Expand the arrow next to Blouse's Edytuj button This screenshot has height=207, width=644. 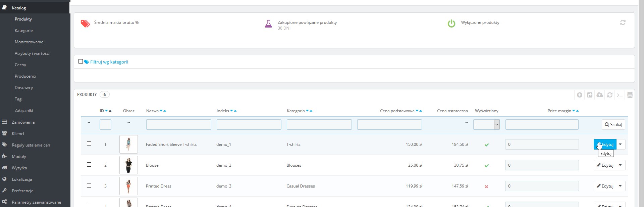coord(621,165)
